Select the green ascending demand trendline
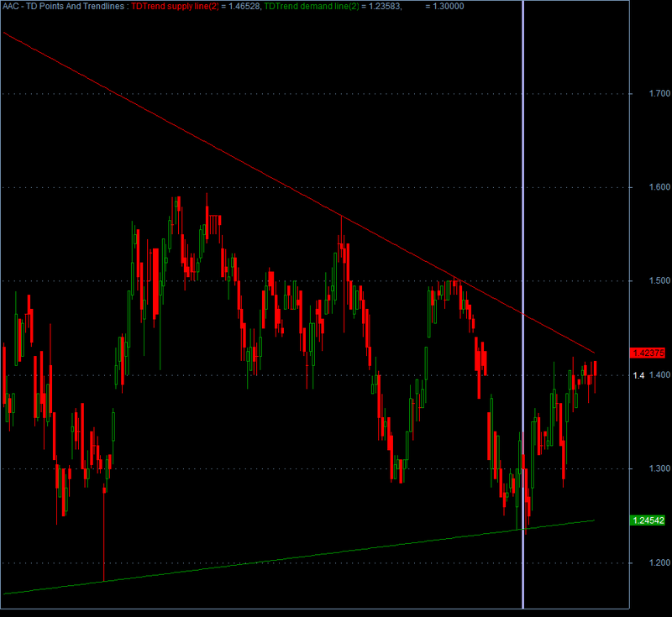The width and height of the screenshot is (672, 617). click(300, 557)
